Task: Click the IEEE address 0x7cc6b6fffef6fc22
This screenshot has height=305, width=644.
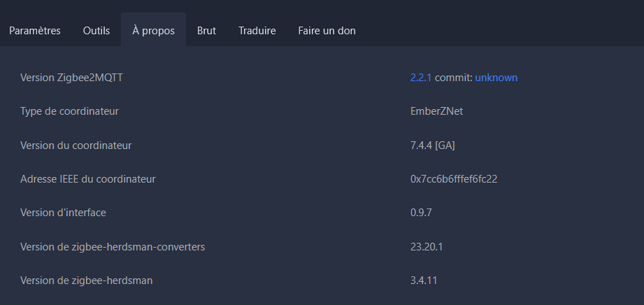Action: pos(454,179)
